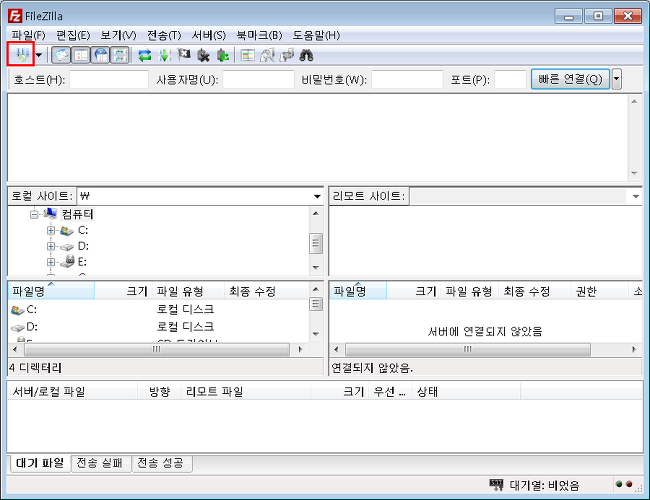Open the 로컬 사이트 path dropdown
Screen dimensions: 650x500
pyautogui.click(x=317, y=197)
